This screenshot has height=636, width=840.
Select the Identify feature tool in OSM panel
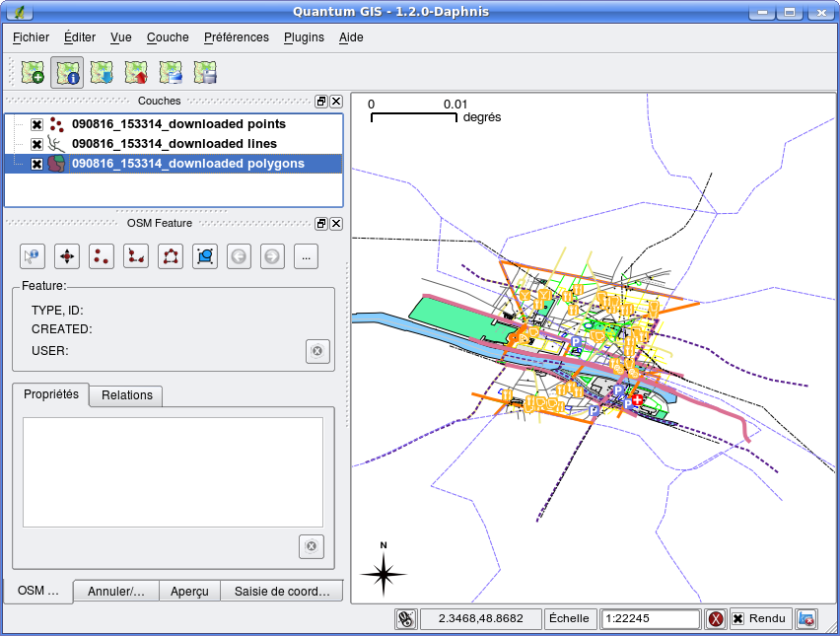pos(33,256)
